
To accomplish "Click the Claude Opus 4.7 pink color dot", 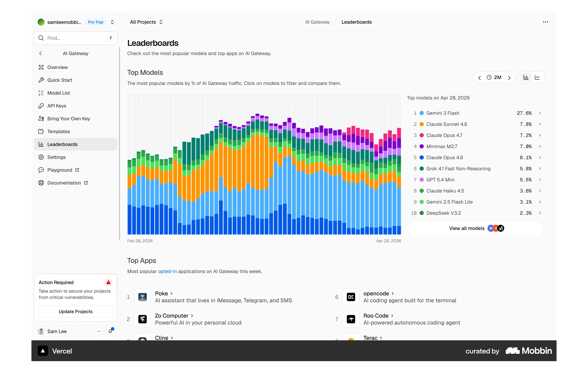I will coord(421,135).
